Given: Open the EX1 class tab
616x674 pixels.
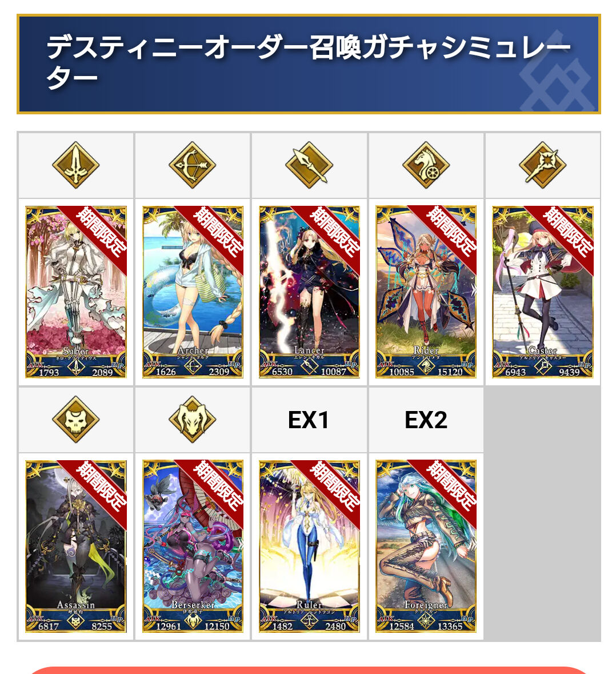Looking at the screenshot, I should 309,420.
